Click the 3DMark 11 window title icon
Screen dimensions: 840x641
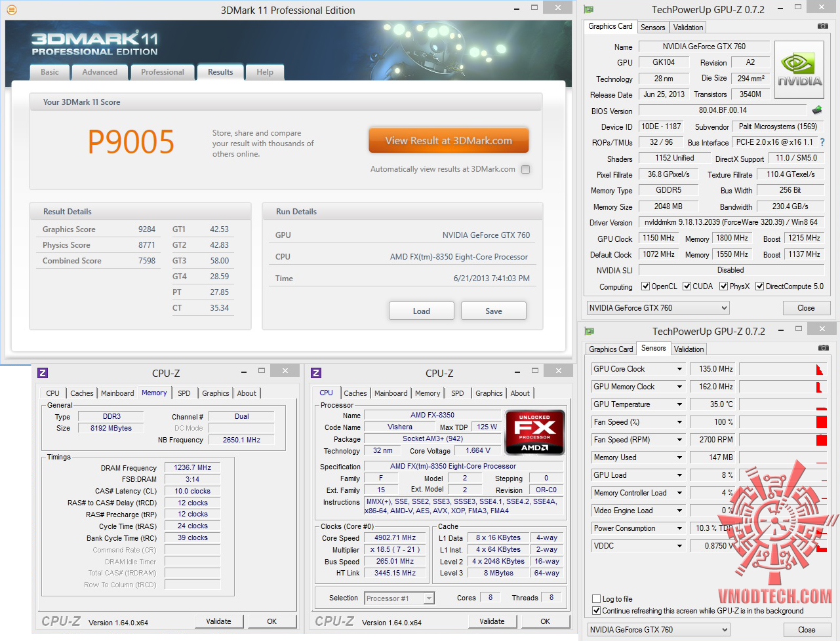coord(11,10)
